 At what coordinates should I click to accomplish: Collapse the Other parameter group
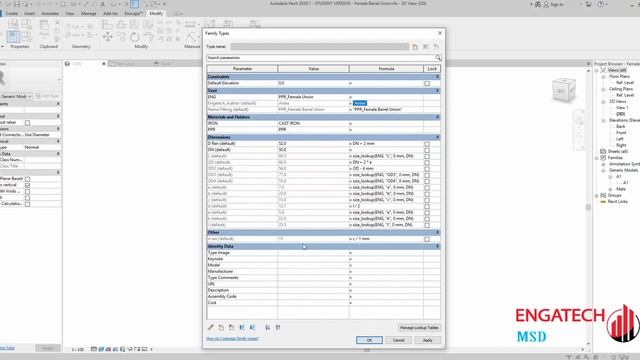[x=438, y=233]
